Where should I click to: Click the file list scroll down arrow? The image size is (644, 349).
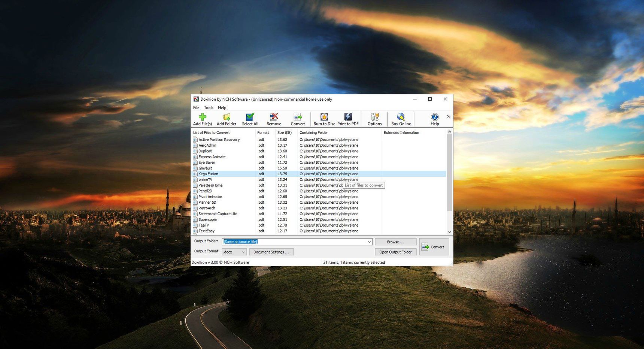(x=450, y=232)
